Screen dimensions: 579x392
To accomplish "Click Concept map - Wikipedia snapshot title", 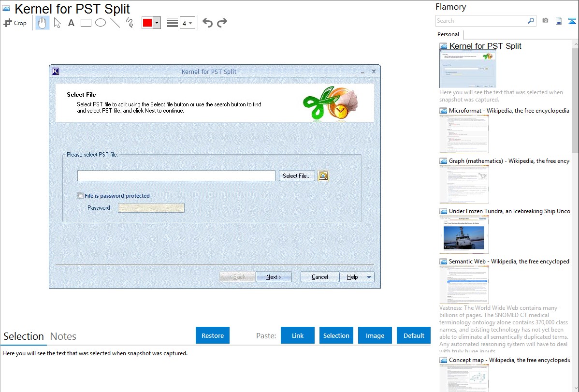I will [509, 360].
